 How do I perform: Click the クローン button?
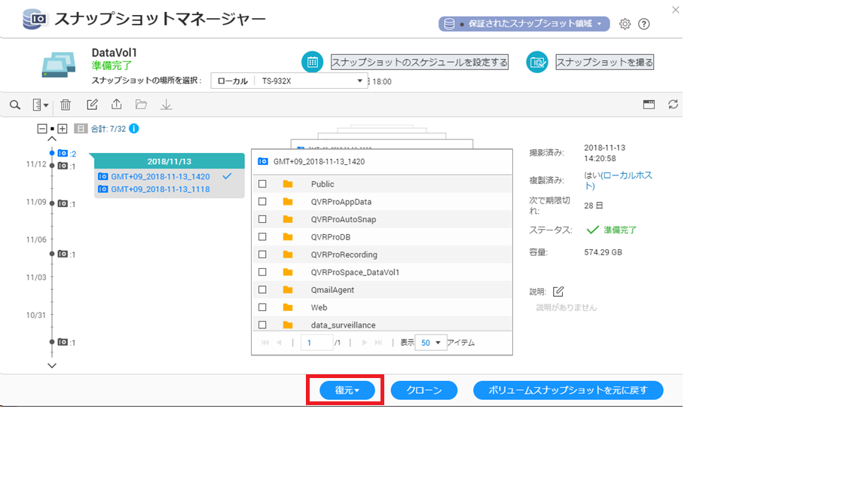(424, 390)
